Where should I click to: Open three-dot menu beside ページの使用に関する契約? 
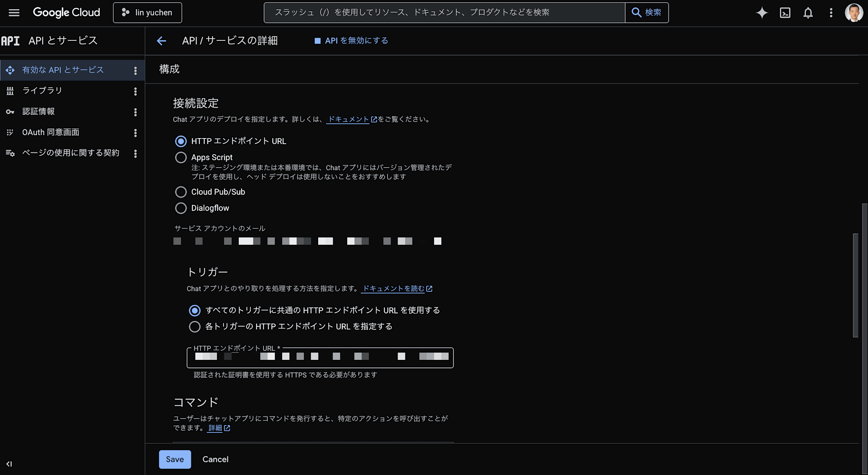click(x=135, y=154)
